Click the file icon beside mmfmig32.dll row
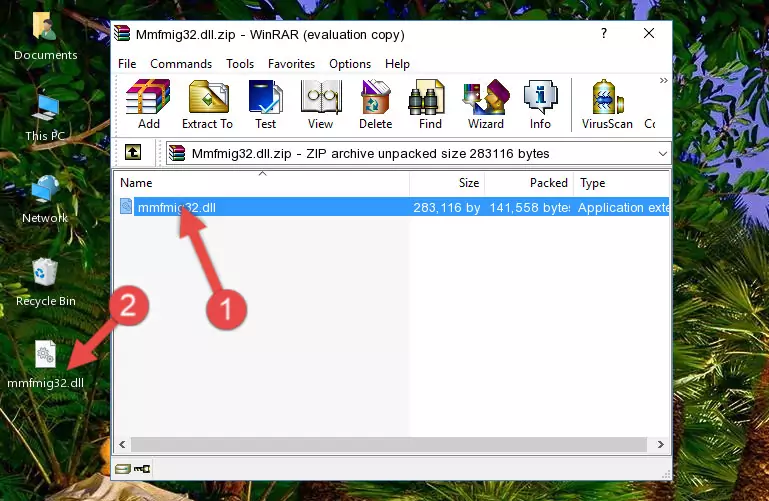 [x=126, y=206]
